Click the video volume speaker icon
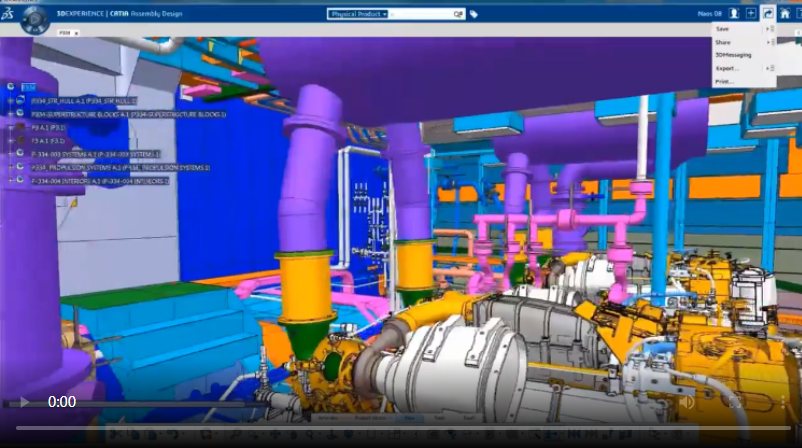The image size is (802, 448). pyautogui.click(x=687, y=401)
